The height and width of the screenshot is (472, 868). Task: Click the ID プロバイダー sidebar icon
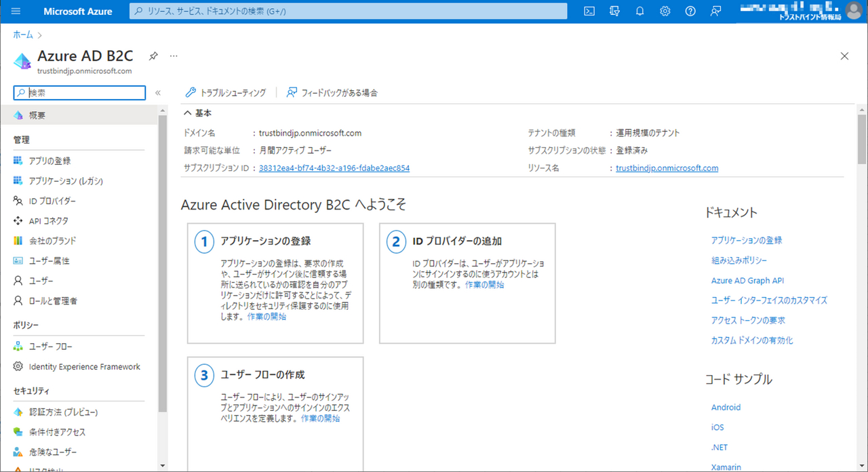click(x=18, y=201)
